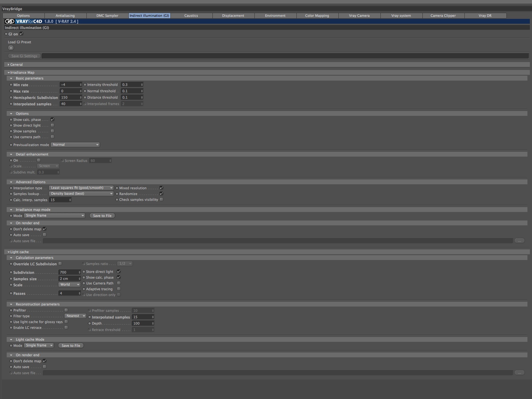Click Save to File in Irradiance map mode
Screen dimensions: 532x399
(102, 216)
